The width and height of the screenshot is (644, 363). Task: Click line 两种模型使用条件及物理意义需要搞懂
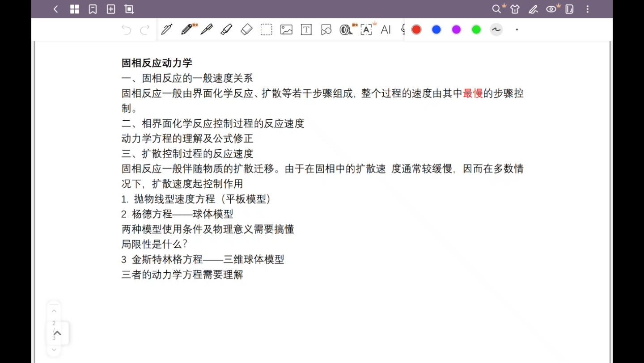pyautogui.click(x=208, y=229)
